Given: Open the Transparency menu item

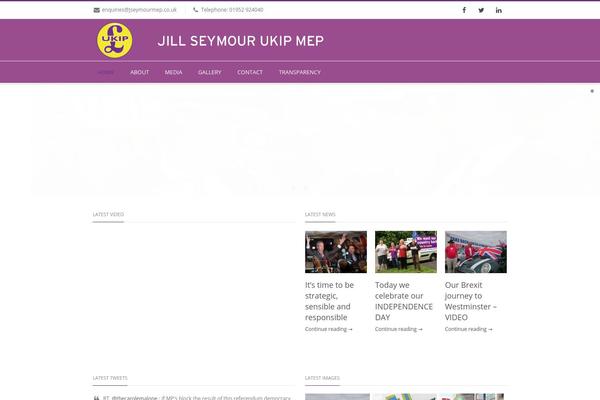Looking at the screenshot, I should point(300,72).
